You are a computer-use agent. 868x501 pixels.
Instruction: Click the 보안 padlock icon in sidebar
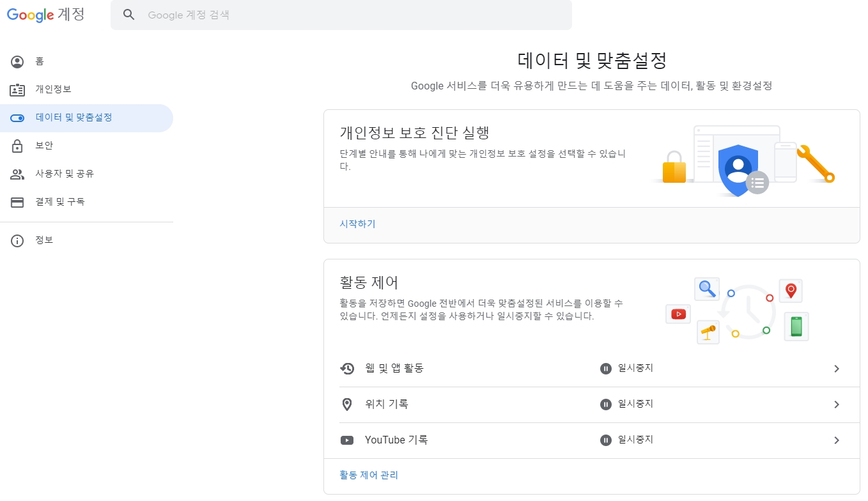[17, 146]
